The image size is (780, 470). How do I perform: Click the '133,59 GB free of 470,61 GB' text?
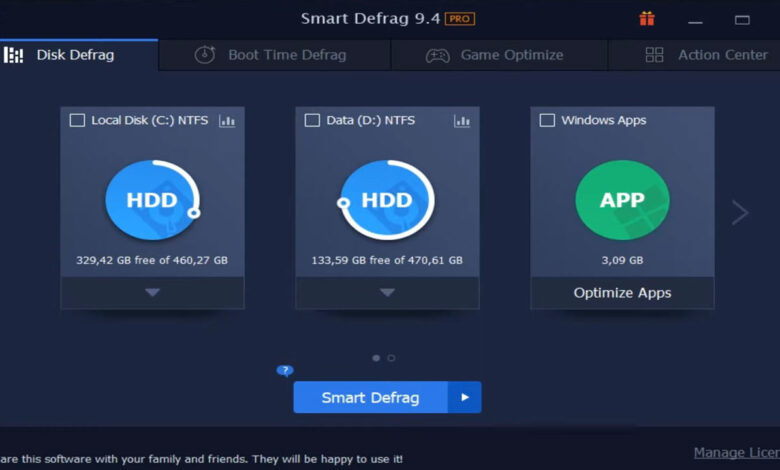pyautogui.click(x=387, y=260)
